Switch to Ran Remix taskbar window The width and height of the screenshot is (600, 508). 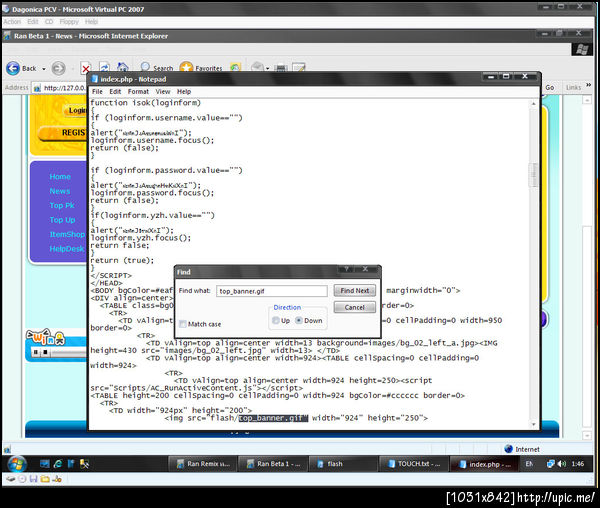pos(203,464)
